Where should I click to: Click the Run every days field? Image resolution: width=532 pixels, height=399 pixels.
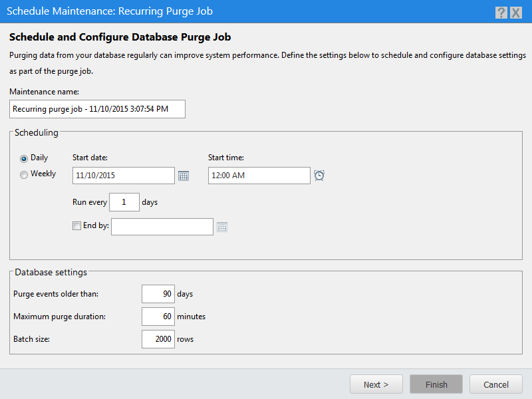(124, 202)
